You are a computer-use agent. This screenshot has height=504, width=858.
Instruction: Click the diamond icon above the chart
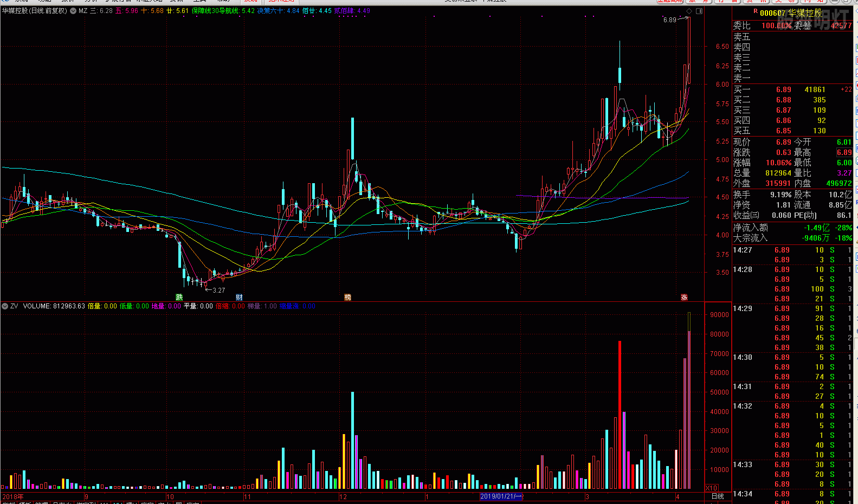click(x=689, y=11)
